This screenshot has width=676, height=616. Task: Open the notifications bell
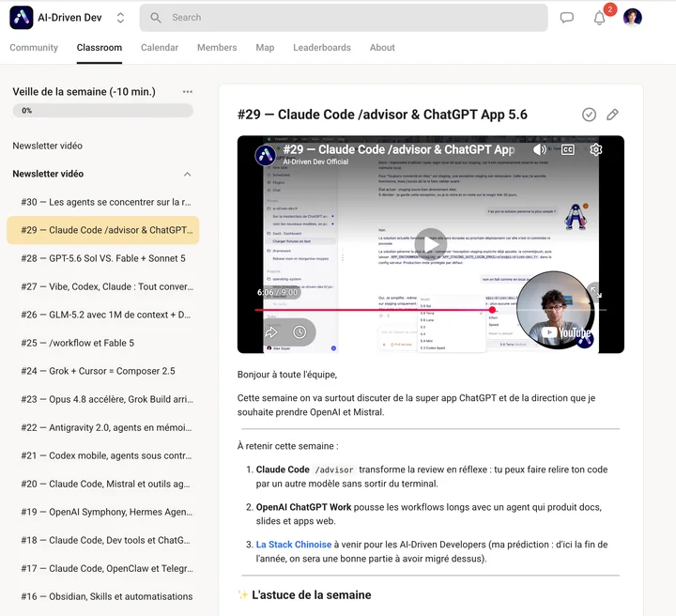(x=599, y=18)
